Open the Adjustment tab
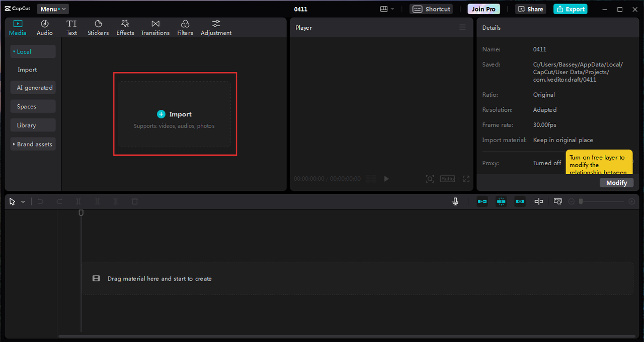 point(216,28)
